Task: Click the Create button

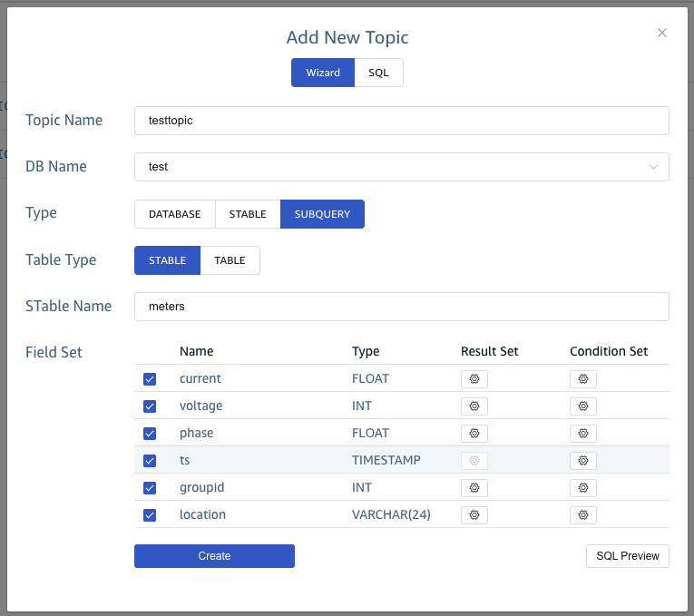Action: (214, 556)
